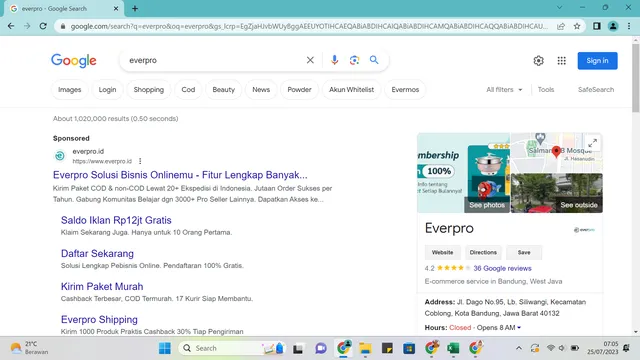The width and height of the screenshot is (640, 360).
Task: Close the everpro Google Search tab
Action: (116, 9)
